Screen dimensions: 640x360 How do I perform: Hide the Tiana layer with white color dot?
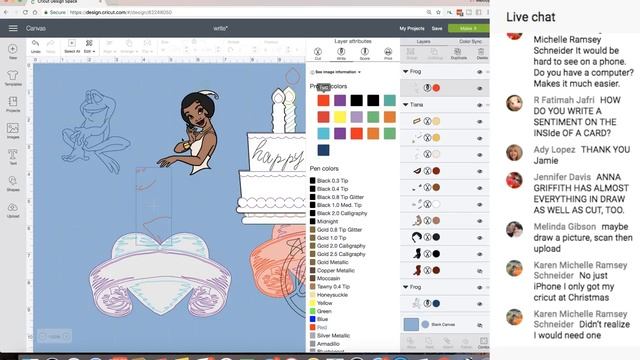(480, 204)
